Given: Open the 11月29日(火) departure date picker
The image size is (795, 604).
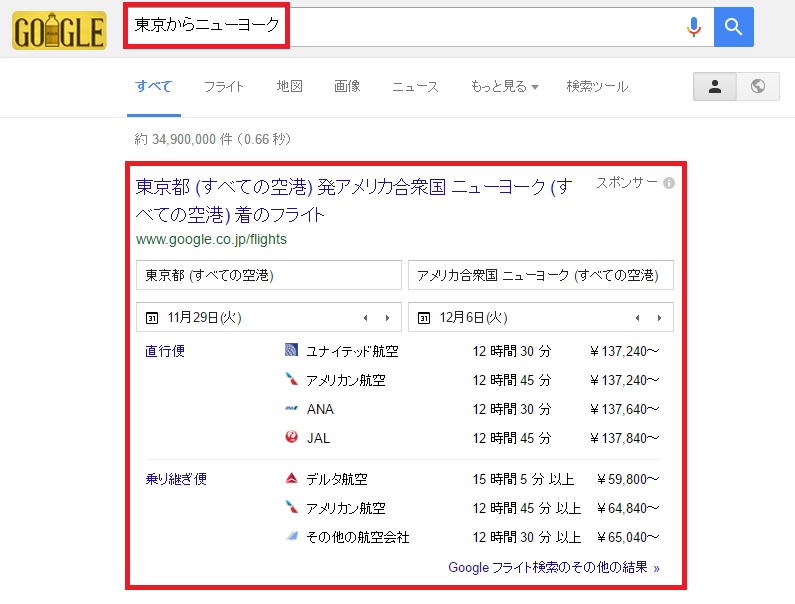Looking at the screenshot, I should coord(269,317).
